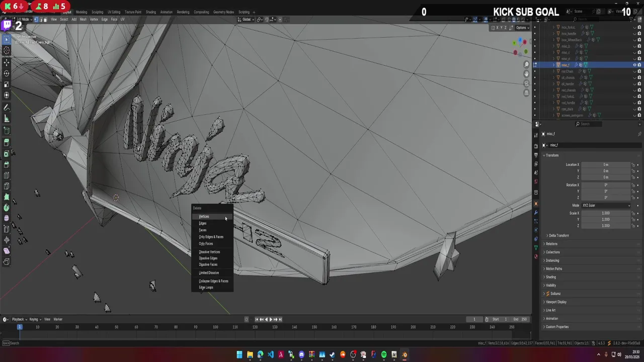Play the animation forward
This screenshot has height=362, width=644.
[x=271, y=319]
